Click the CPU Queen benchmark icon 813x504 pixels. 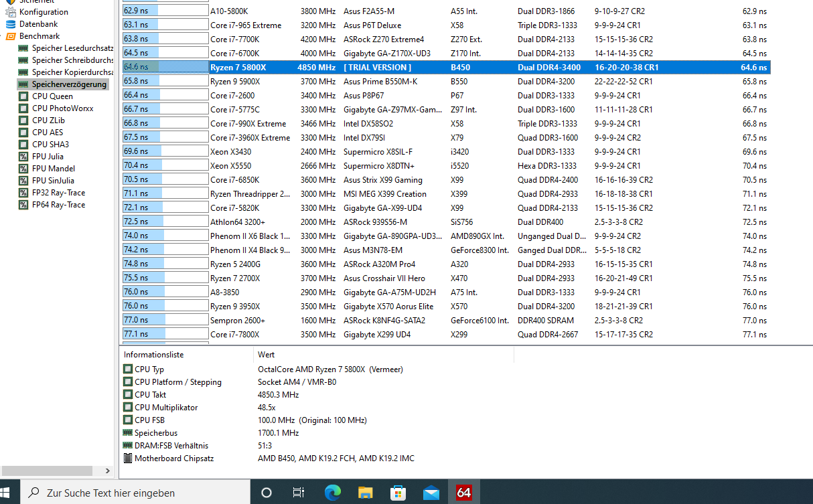click(23, 96)
